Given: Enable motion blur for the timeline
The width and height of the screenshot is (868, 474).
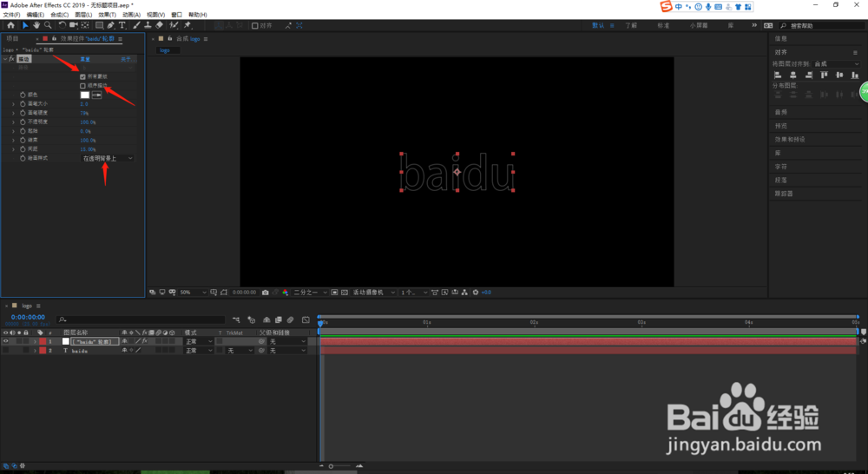Looking at the screenshot, I should point(290,319).
